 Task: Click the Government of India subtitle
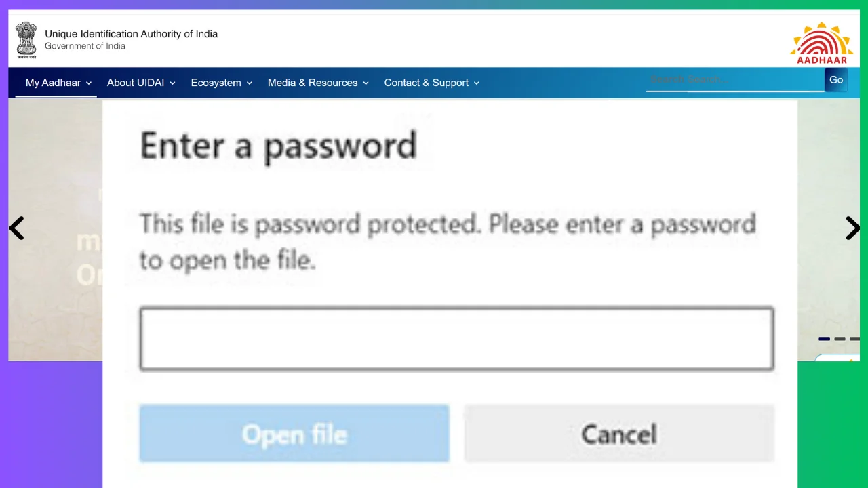tap(85, 46)
